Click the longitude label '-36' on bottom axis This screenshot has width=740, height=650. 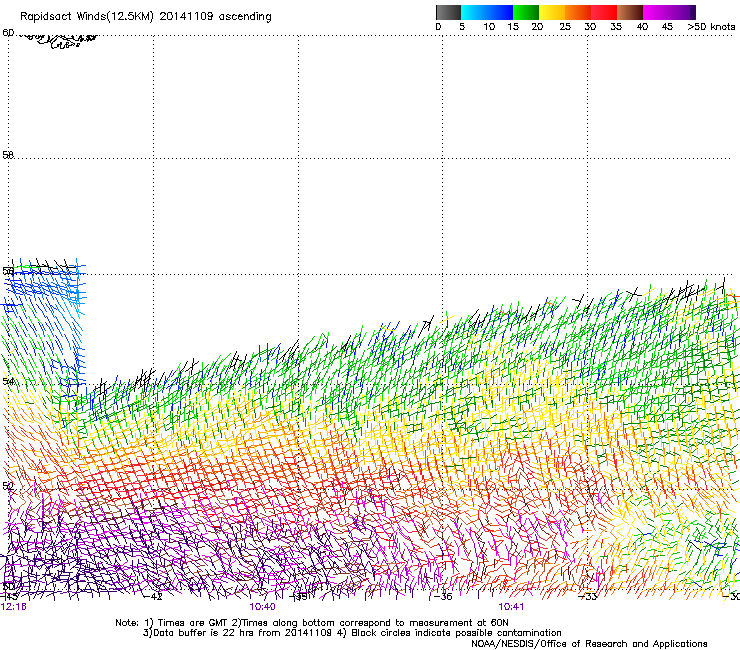pos(443,597)
